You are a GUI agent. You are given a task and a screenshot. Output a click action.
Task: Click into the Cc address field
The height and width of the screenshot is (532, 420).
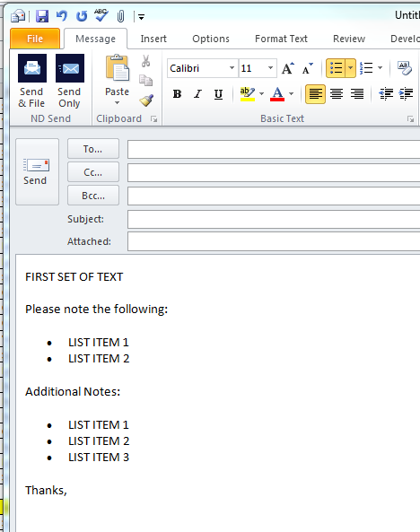[274, 173]
